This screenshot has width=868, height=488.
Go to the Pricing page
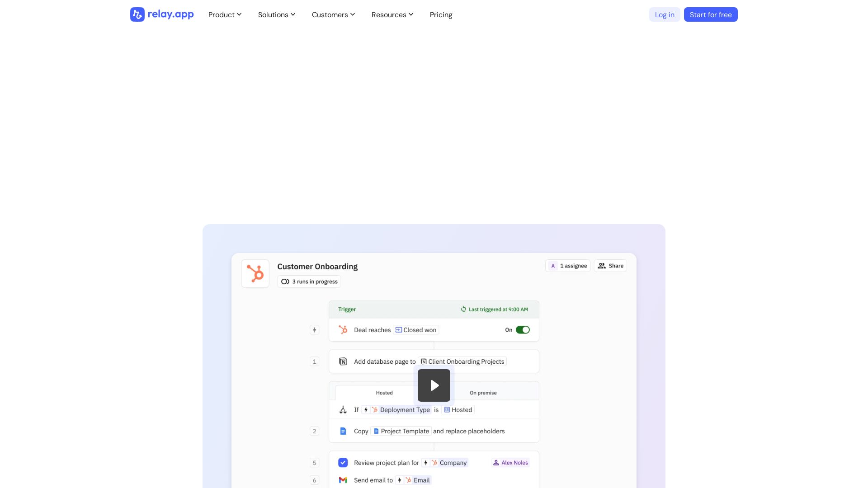pyautogui.click(x=441, y=14)
